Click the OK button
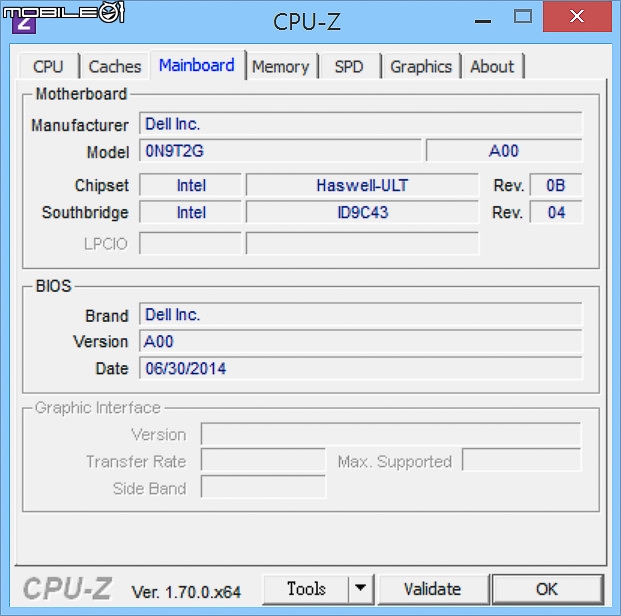 pyautogui.click(x=547, y=589)
